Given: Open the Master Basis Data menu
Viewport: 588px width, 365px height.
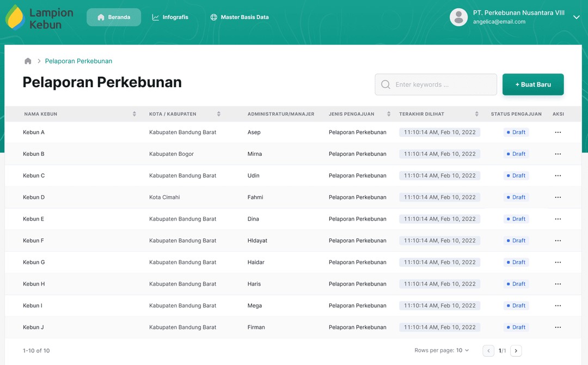Looking at the screenshot, I should pyautogui.click(x=239, y=17).
